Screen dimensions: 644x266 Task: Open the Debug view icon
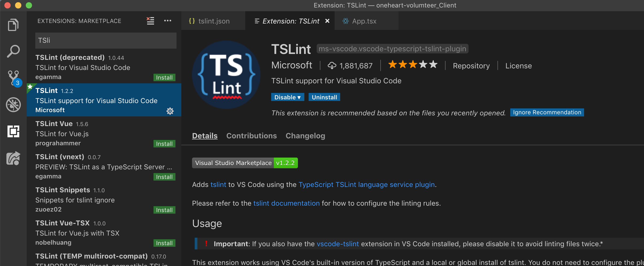[13, 104]
